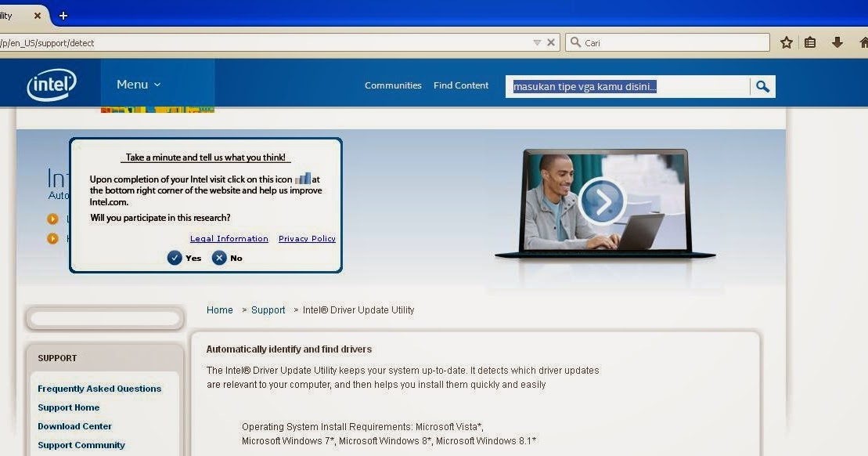Open the Menu dropdown
The width and height of the screenshot is (868, 456).
(139, 84)
